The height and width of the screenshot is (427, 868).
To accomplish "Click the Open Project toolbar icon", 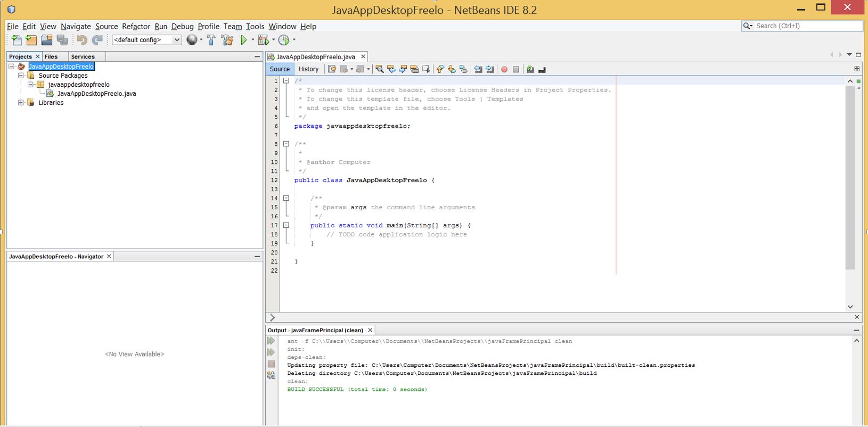I will click(x=47, y=40).
